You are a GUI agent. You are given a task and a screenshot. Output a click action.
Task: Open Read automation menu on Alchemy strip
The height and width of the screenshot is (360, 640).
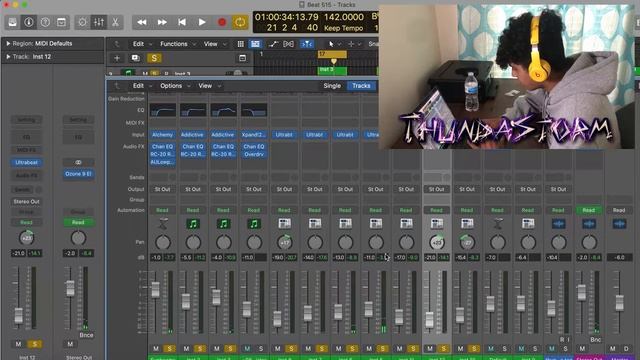[x=162, y=210]
